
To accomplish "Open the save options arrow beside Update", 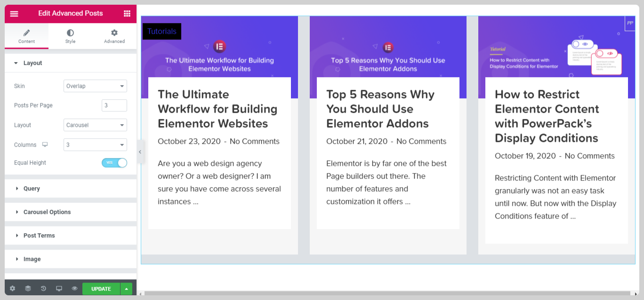I will (x=126, y=288).
